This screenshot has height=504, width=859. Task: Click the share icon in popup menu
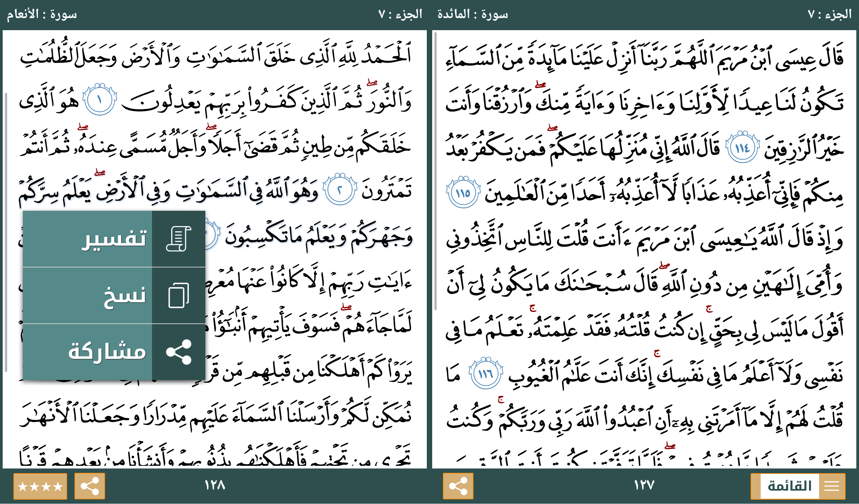[x=179, y=352]
